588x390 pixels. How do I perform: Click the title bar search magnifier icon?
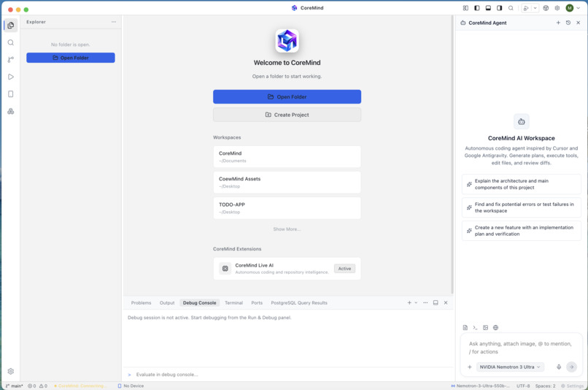coord(511,8)
